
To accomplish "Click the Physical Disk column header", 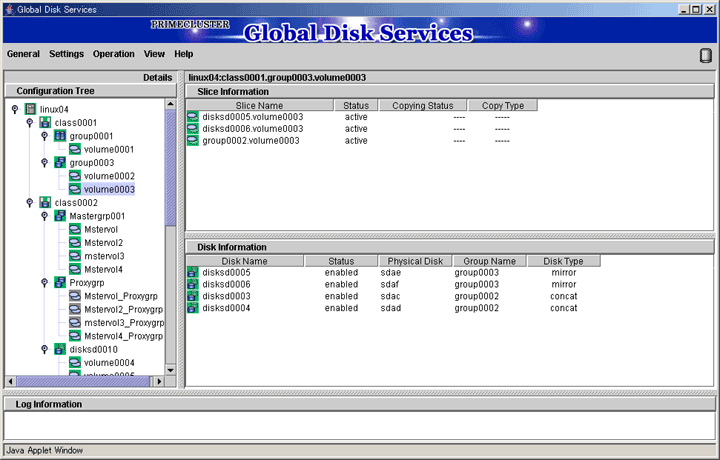I will point(415,261).
